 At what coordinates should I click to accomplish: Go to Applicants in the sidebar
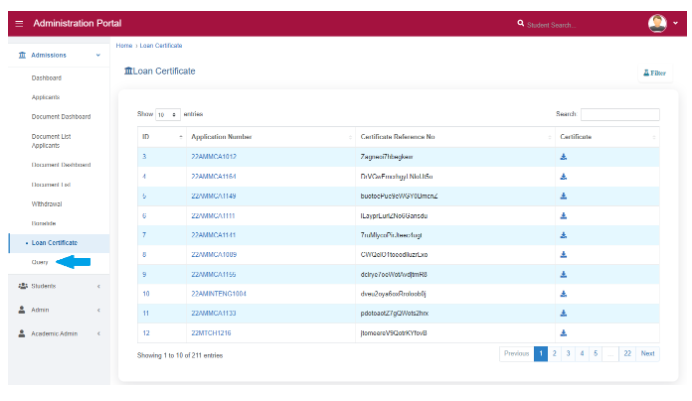[x=45, y=97]
